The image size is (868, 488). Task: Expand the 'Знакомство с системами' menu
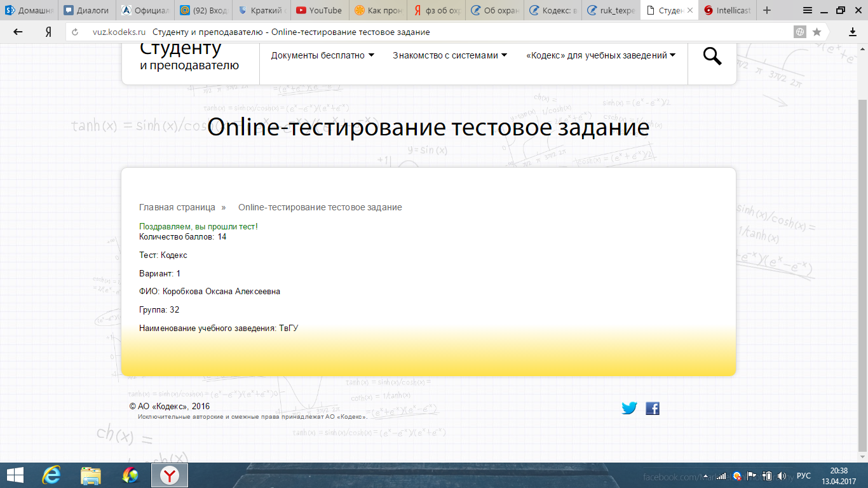pos(449,55)
